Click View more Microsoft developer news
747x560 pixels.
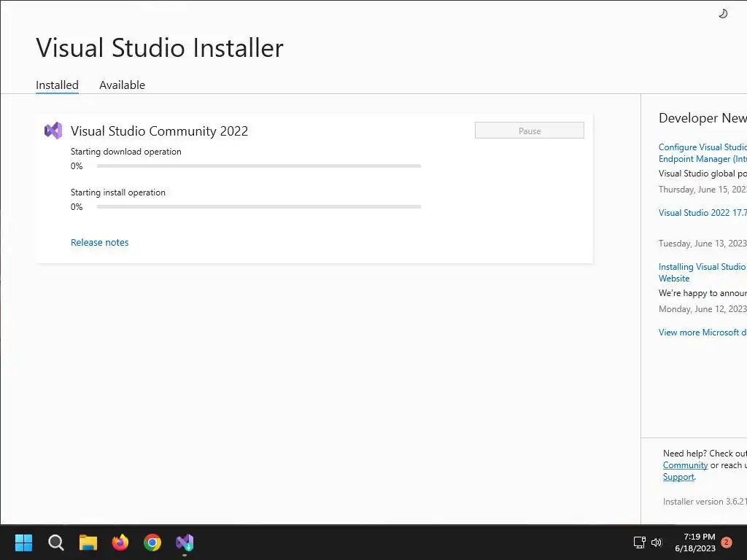[x=703, y=332]
